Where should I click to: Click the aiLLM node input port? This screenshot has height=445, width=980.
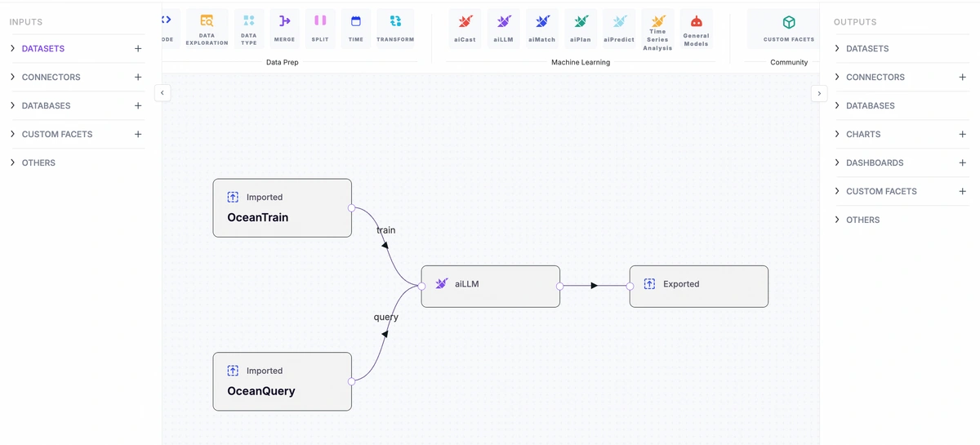421,287
